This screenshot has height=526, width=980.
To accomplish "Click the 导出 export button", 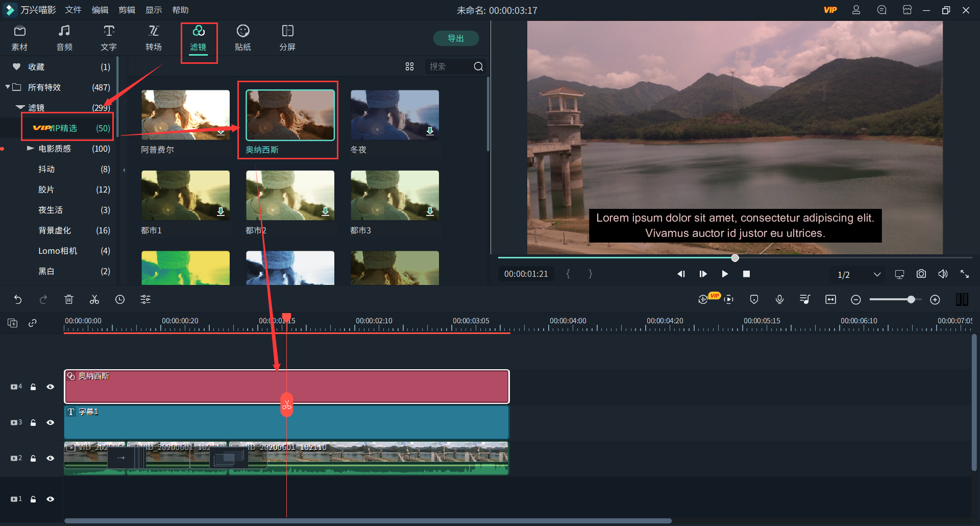I will tap(455, 38).
